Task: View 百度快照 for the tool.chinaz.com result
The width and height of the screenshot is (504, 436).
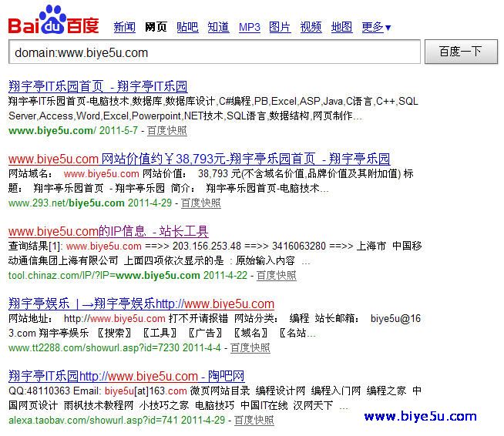Action: point(276,275)
